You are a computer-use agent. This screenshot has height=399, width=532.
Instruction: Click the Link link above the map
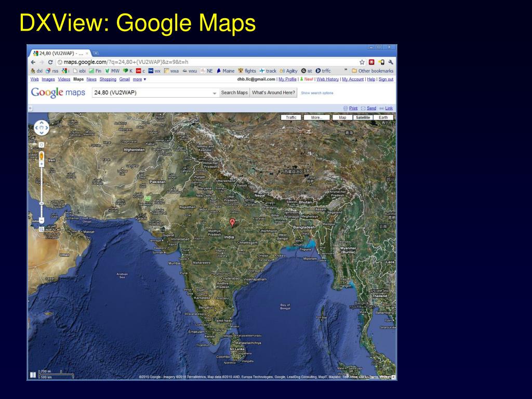click(x=389, y=108)
